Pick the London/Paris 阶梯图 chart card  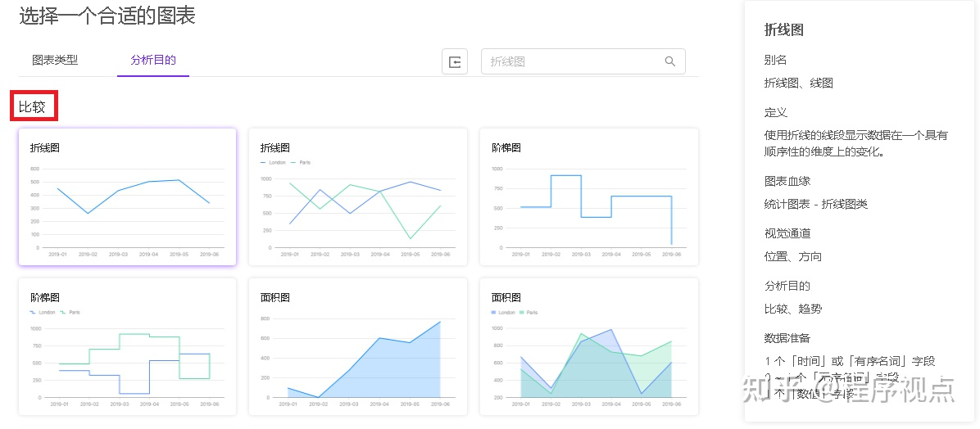click(x=127, y=346)
